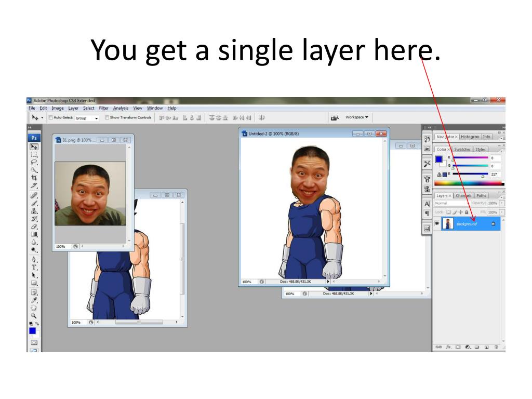Select the Dodge tool
532x399 pixels.
click(34, 250)
